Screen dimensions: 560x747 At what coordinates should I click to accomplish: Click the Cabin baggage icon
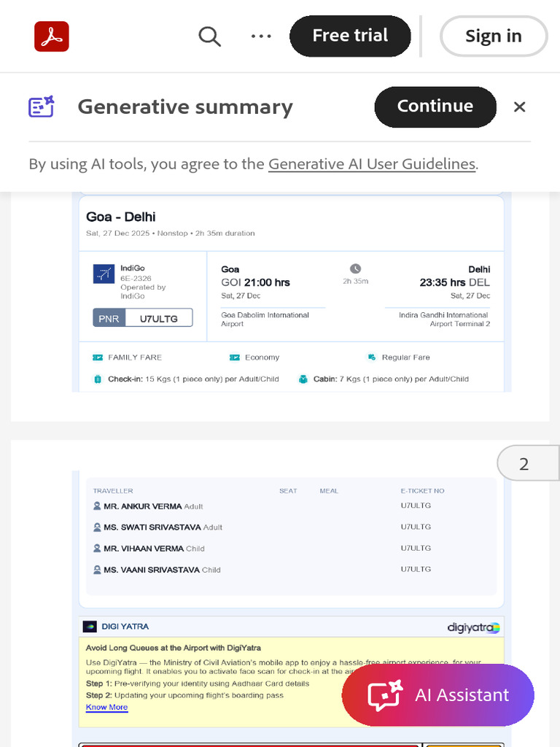point(303,379)
